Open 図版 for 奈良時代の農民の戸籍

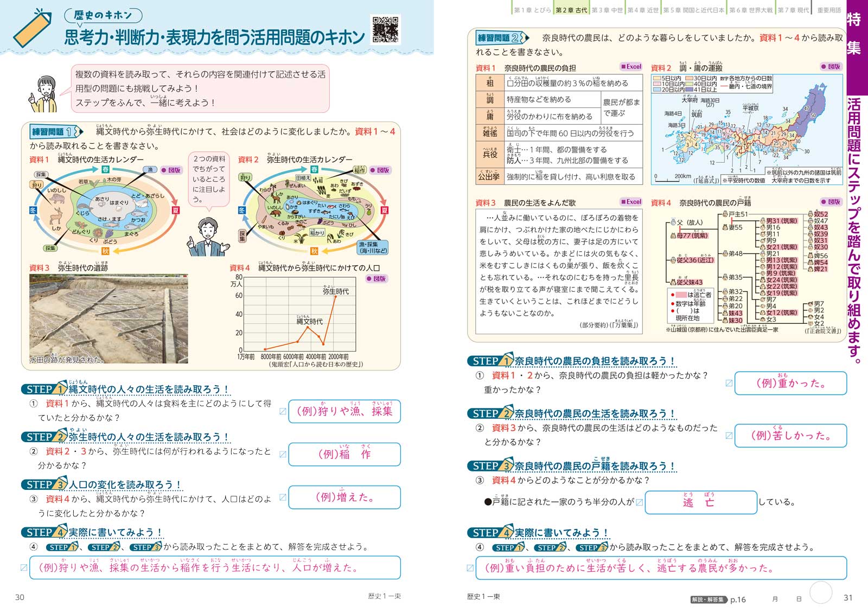point(831,202)
